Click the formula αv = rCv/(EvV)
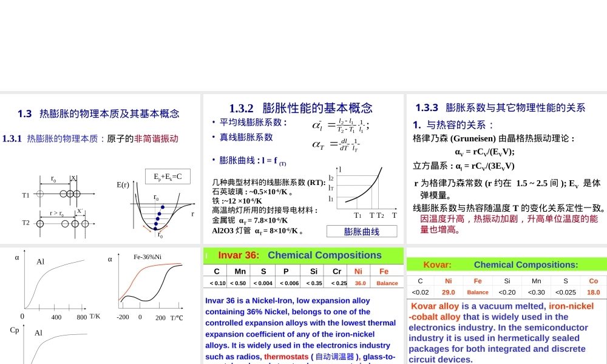This screenshot has width=607, height=364. [484, 152]
